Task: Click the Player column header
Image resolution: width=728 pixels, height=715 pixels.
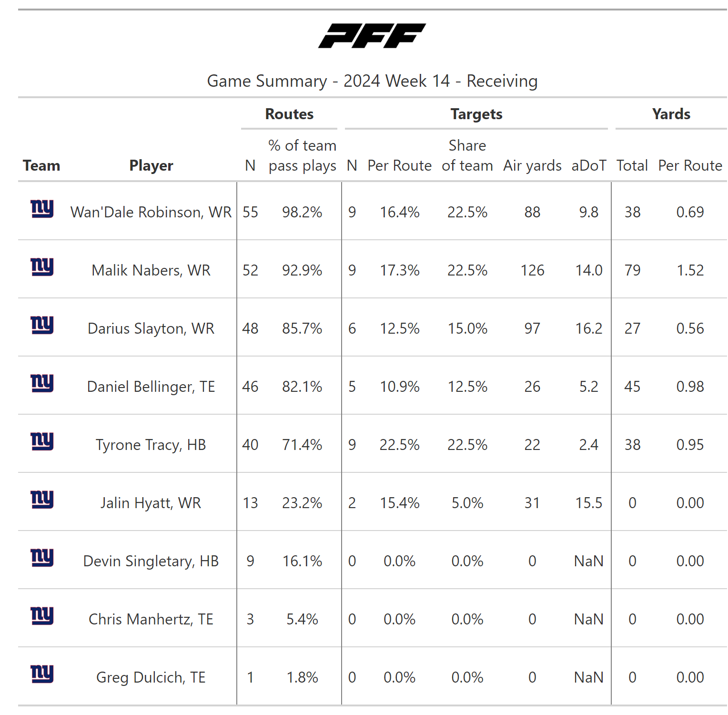Action: click(x=151, y=166)
